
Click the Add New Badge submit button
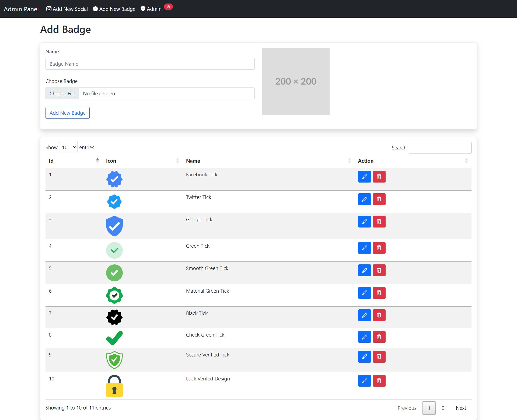67,113
